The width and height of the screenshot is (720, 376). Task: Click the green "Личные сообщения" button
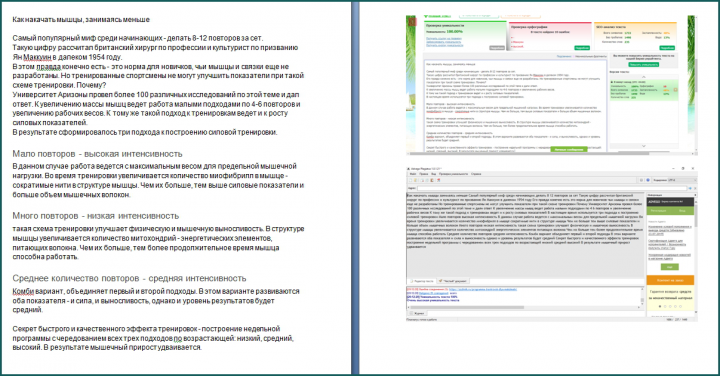[569, 149]
